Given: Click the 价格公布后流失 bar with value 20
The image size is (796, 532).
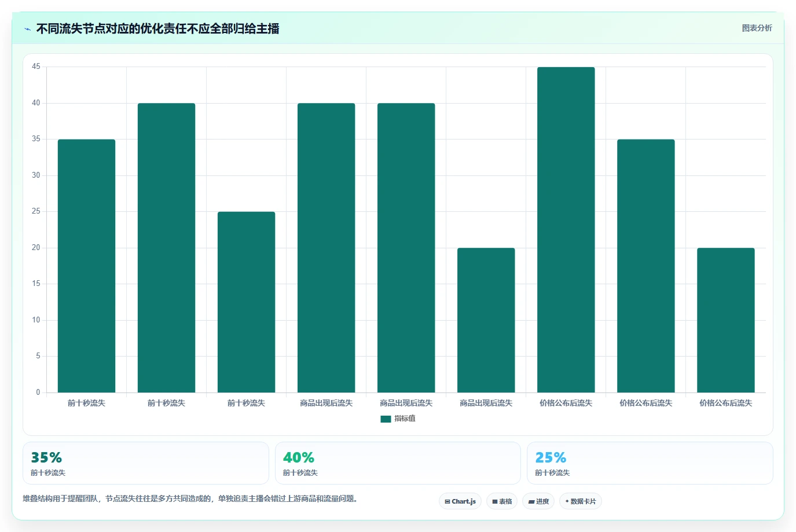Looking at the screenshot, I should pos(725,320).
